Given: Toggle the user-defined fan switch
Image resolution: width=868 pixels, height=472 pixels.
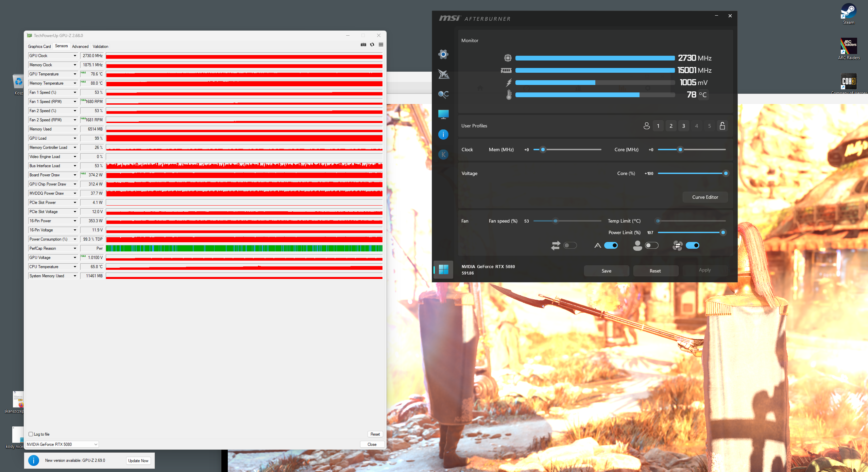Looking at the screenshot, I should tap(651, 245).
